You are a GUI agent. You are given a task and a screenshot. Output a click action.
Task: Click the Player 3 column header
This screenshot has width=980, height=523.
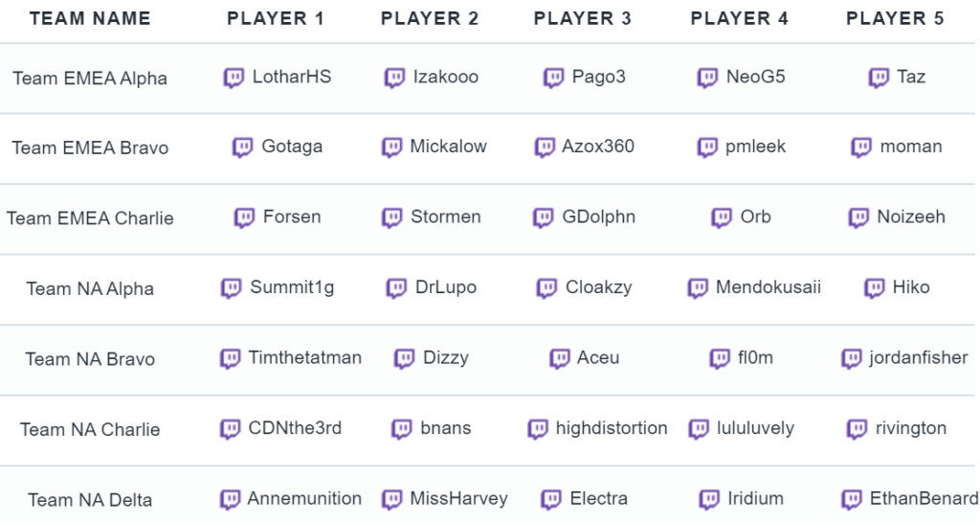coord(583,19)
